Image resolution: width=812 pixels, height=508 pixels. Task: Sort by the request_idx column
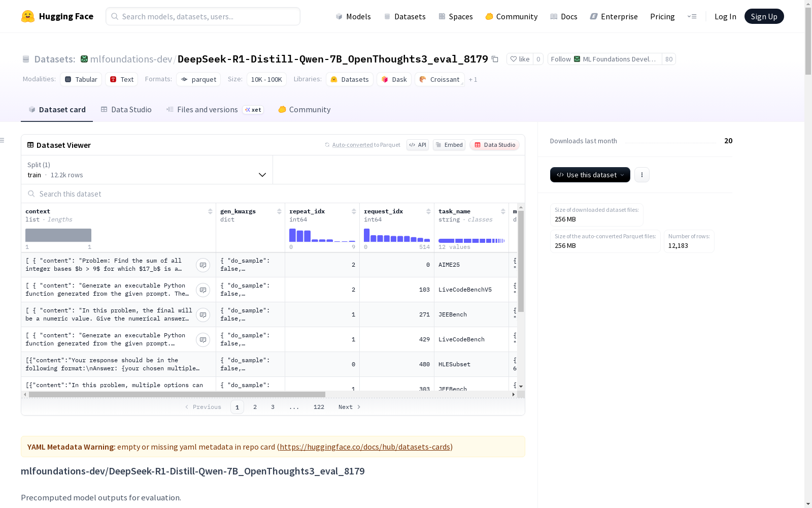click(428, 211)
